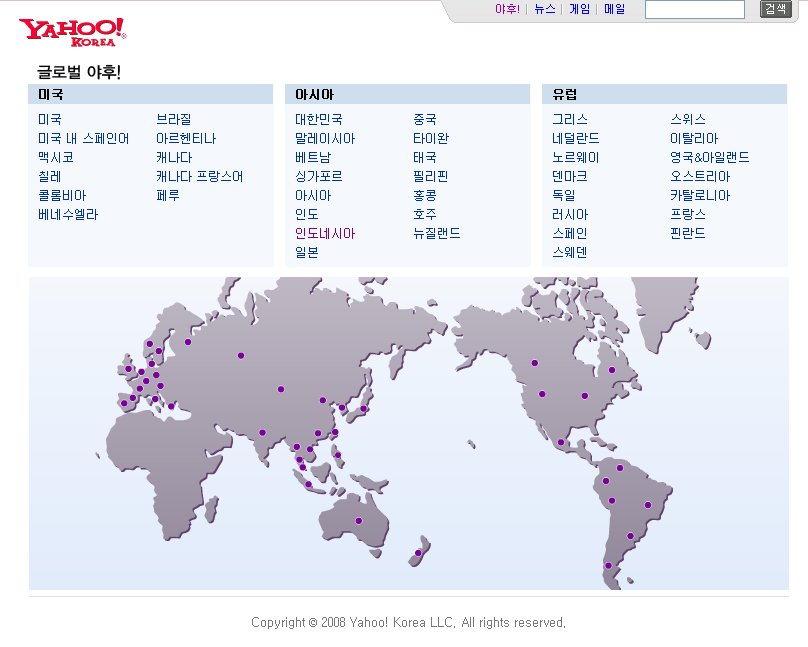Visit the 일본 link
Viewport: 808px width, 647px height.
click(x=307, y=253)
